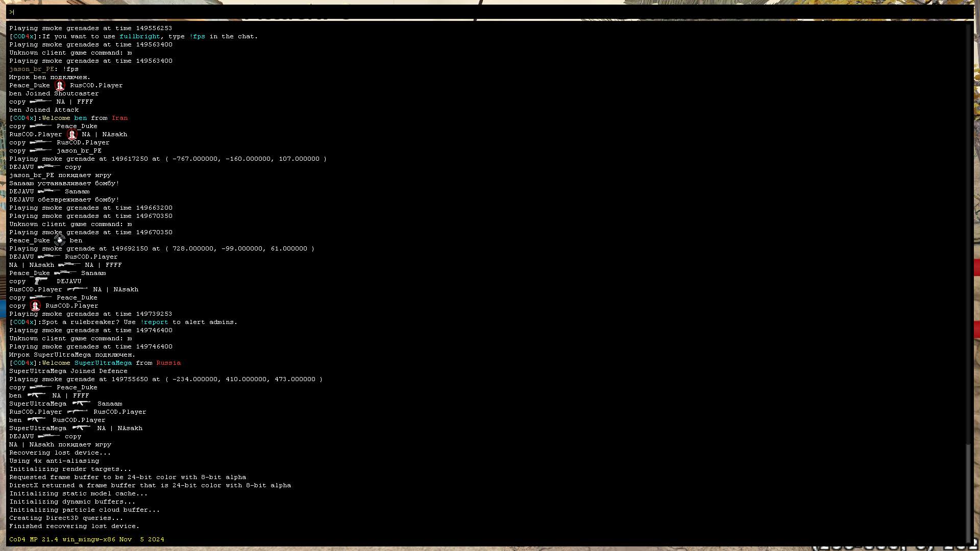Click the grenade icon between Peace_Duke and ben

click(x=60, y=240)
